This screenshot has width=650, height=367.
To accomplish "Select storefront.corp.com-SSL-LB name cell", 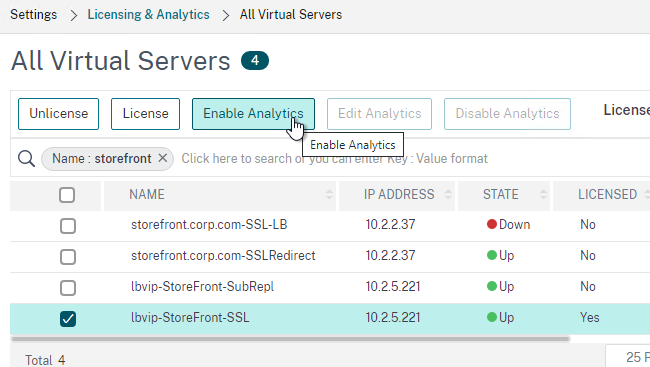I will (x=209, y=224).
